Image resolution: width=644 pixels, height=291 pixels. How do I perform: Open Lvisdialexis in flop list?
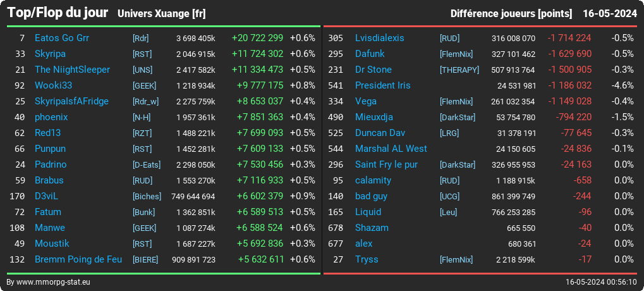click(x=379, y=38)
